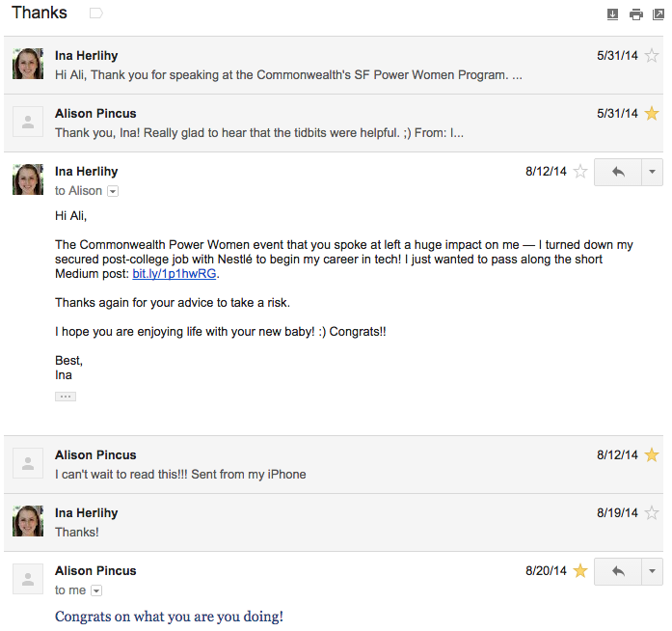Unstar Alison's 8/12/14 iPhone message
This screenshot has width=672, height=631.
[653, 455]
